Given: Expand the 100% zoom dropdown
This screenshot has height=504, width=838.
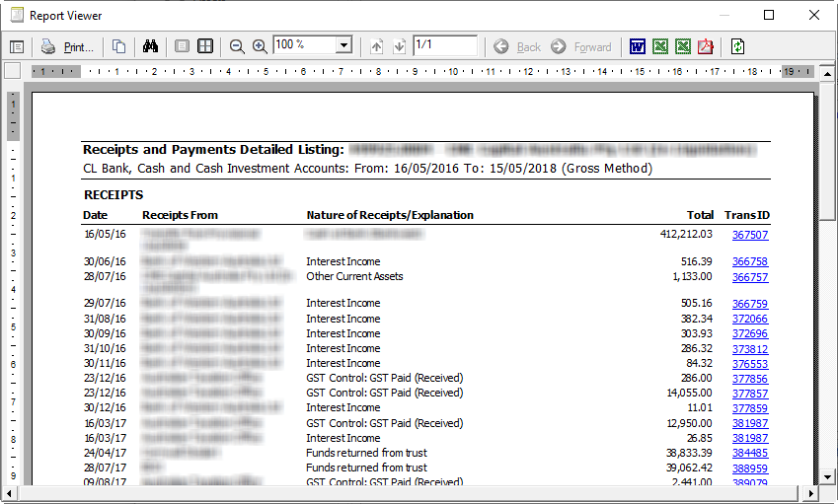Looking at the screenshot, I should (x=343, y=46).
